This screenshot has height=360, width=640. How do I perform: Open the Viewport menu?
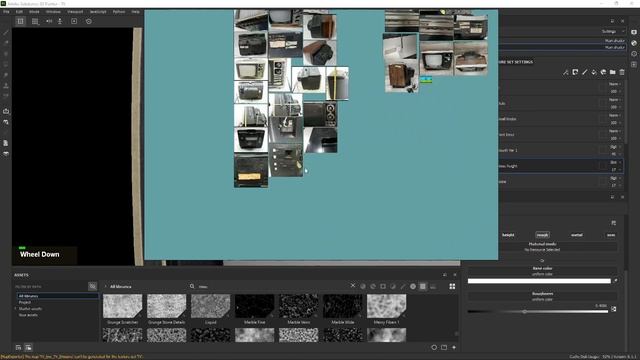(75, 12)
